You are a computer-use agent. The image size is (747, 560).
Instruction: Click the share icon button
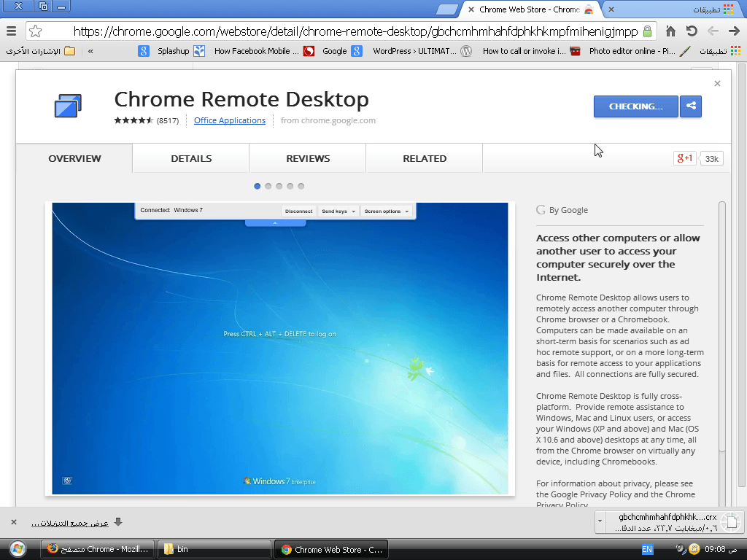(x=691, y=106)
